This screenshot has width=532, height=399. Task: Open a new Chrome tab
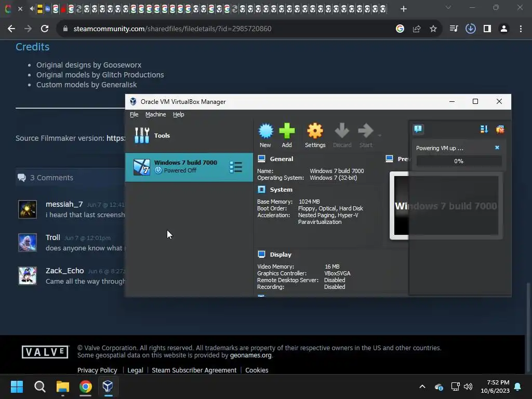pos(403,9)
